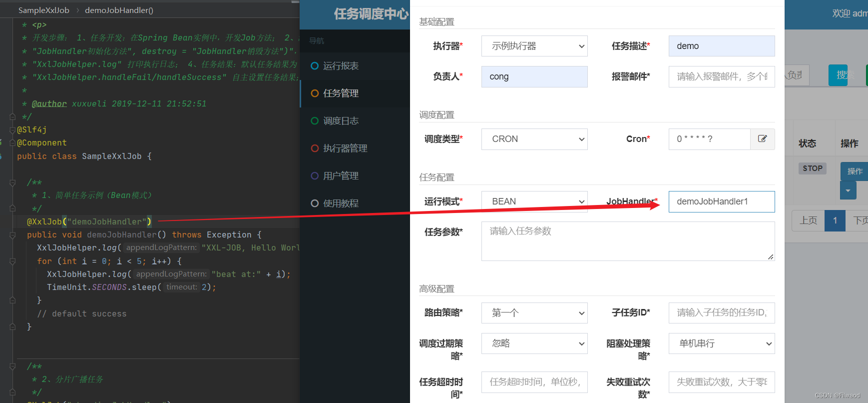Open 运行报表 in sidebar
Image resolution: width=868 pixels, height=403 pixels.
coord(355,66)
